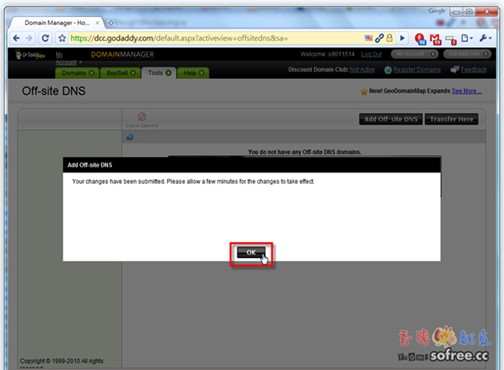Click the Add Off-site DNS button
Image resolution: width=504 pixels, height=370 pixels.
(x=391, y=119)
